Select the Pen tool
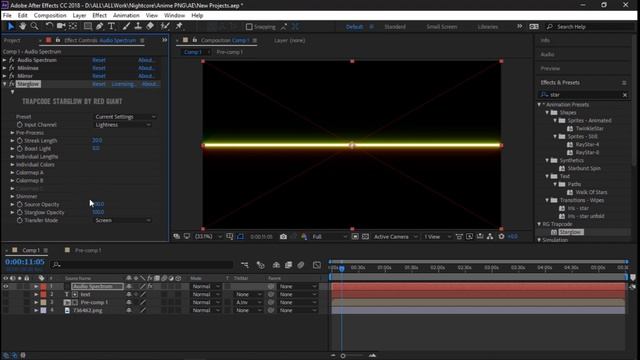Viewport: 640px width, 360px height. pyautogui.click(x=100, y=27)
